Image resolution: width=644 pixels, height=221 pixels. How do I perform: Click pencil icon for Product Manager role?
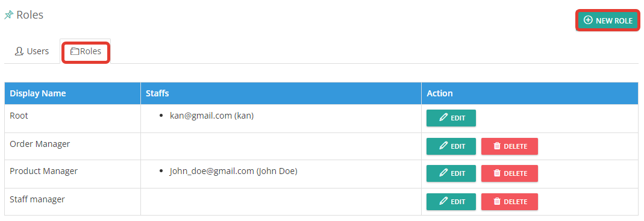[443, 173]
